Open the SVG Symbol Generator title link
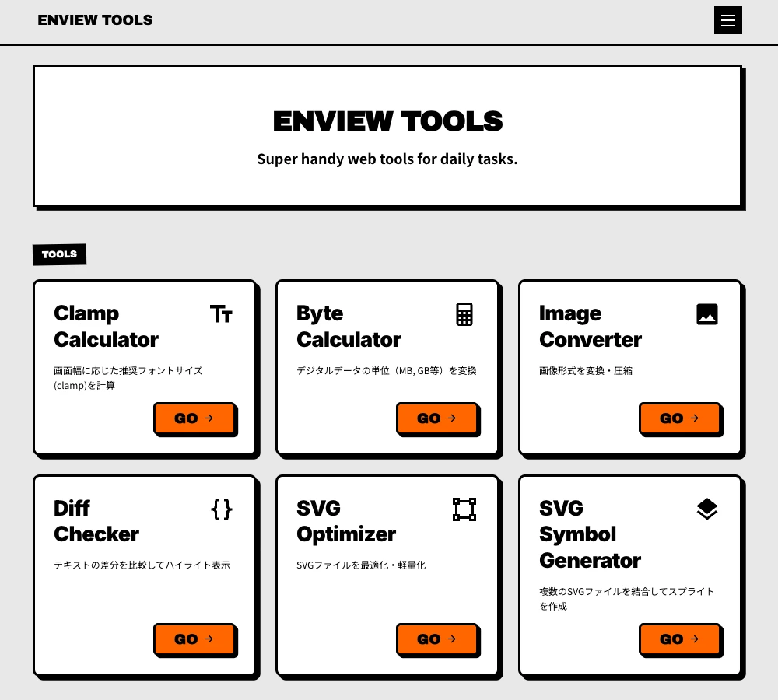The width and height of the screenshot is (778, 700). pos(590,534)
